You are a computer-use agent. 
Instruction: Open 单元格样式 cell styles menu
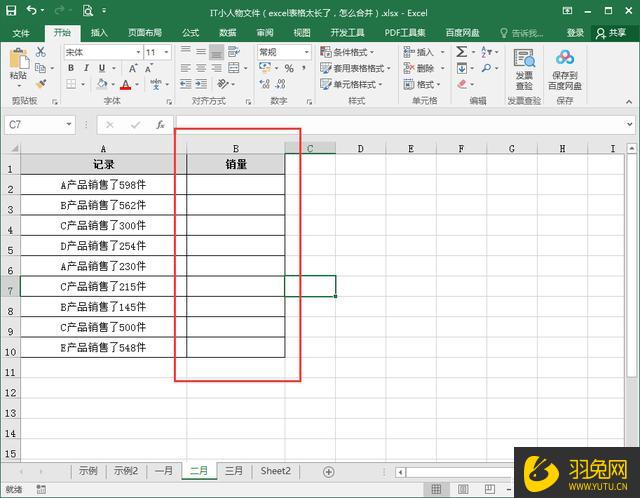click(x=351, y=84)
